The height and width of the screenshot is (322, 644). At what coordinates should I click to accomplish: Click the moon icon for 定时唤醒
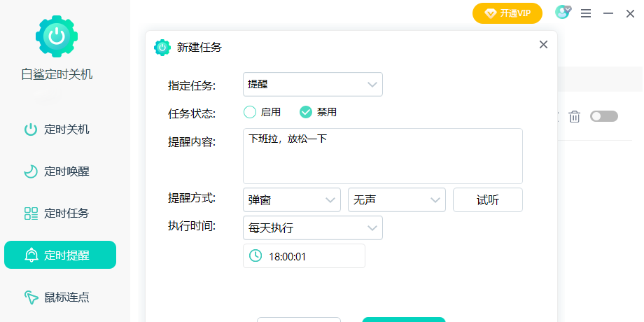click(31, 171)
